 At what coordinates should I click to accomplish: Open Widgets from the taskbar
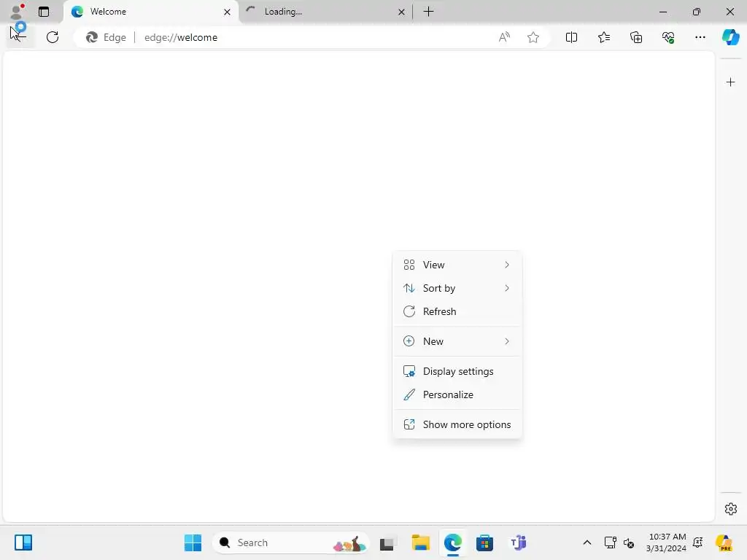coord(23,542)
